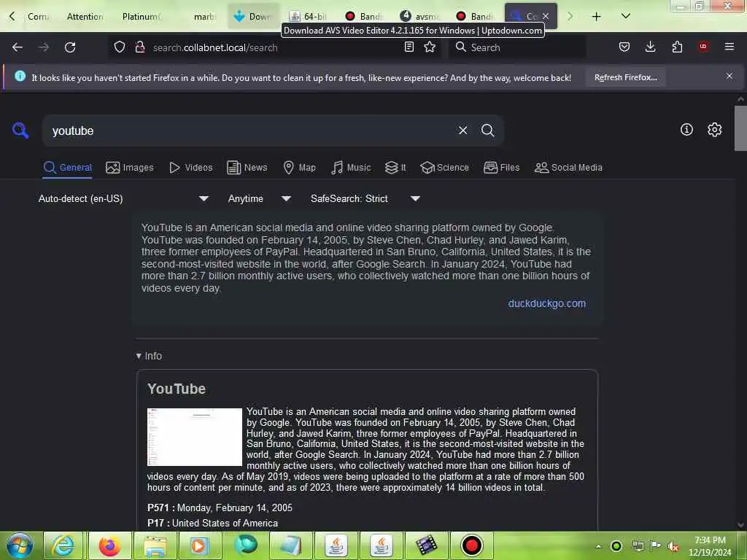Open Windows Explorer folder in taskbar
This screenshot has width=747, height=560.
click(155, 545)
